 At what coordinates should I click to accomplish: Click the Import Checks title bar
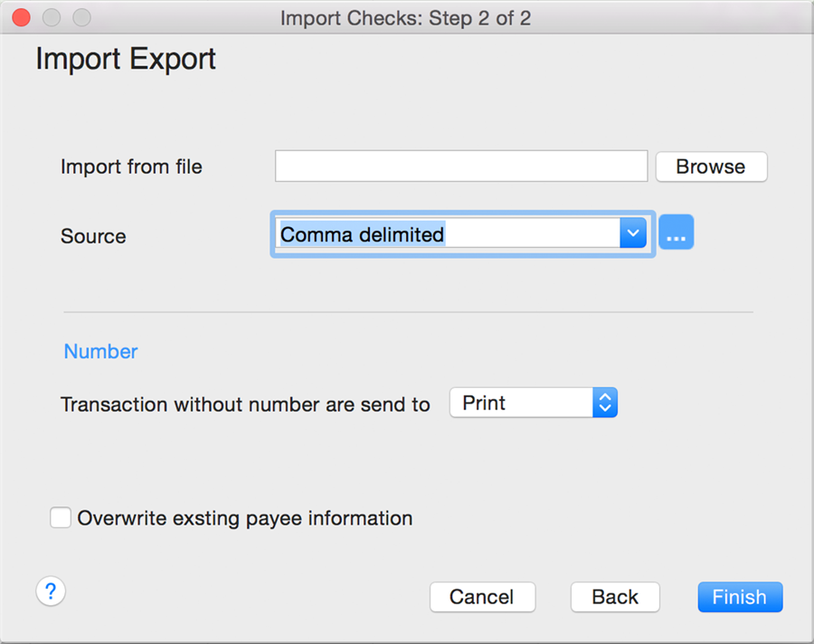[406, 18]
